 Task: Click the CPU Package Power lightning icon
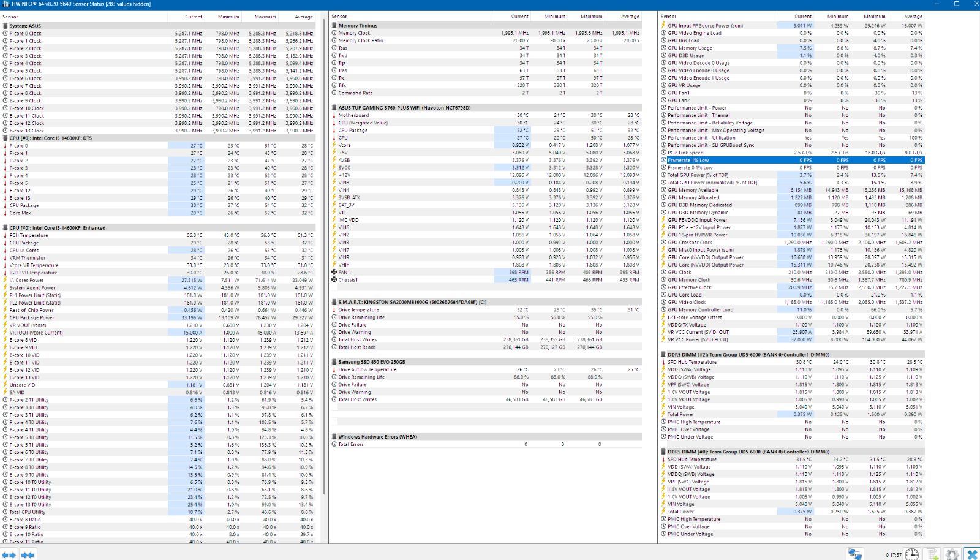pyautogui.click(x=6, y=317)
